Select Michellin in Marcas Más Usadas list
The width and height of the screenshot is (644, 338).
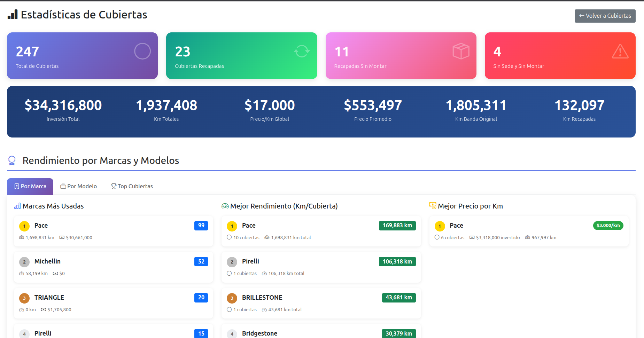47,261
